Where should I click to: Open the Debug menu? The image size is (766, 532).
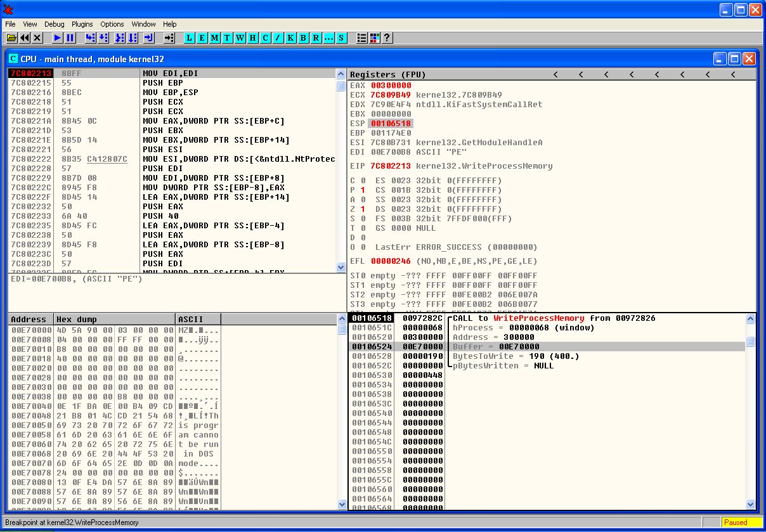(x=54, y=24)
